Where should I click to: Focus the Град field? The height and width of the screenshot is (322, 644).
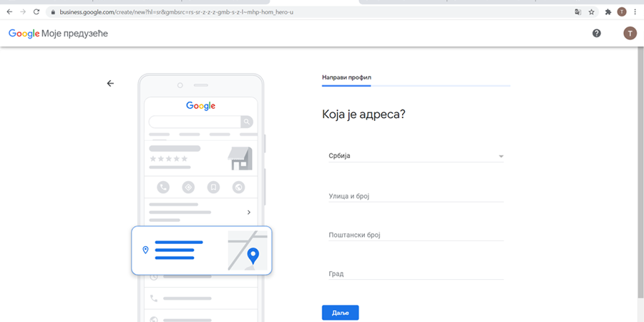[x=416, y=273]
